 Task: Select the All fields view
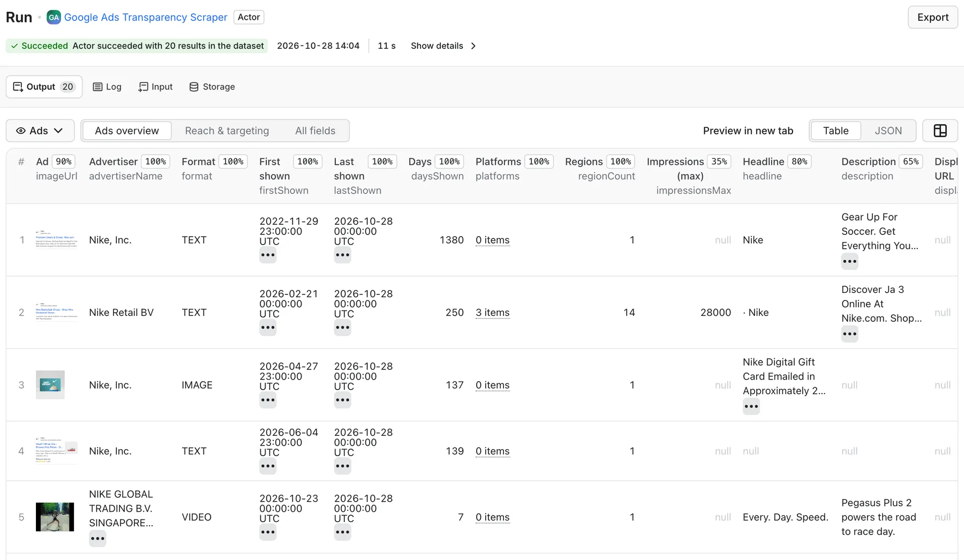point(315,131)
